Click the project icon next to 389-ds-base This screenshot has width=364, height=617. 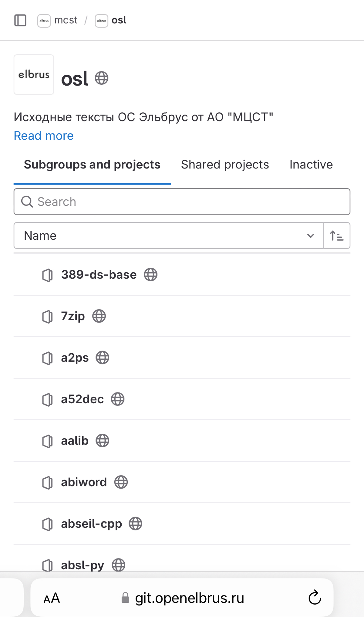[47, 275]
